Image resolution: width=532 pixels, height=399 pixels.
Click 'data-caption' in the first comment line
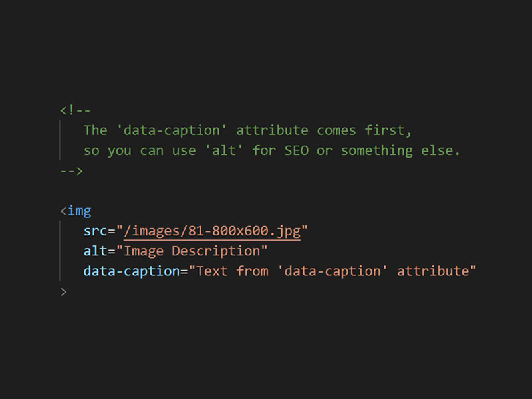172,130
